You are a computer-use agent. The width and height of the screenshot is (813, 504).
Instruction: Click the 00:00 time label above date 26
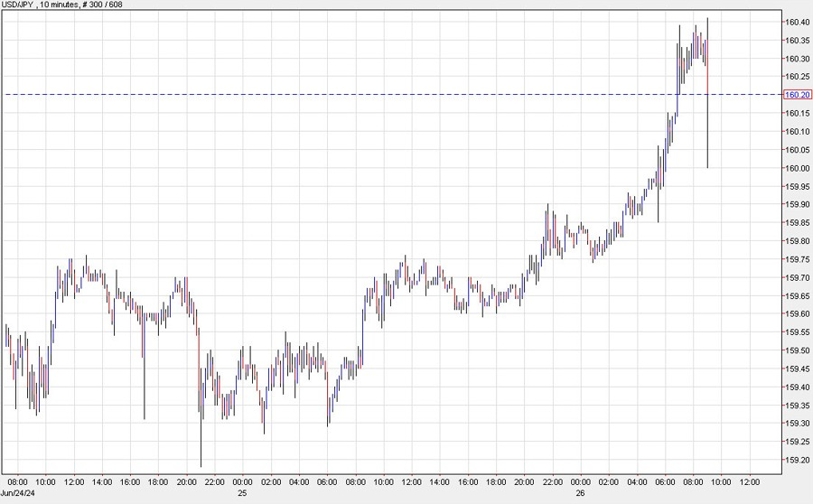click(581, 481)
